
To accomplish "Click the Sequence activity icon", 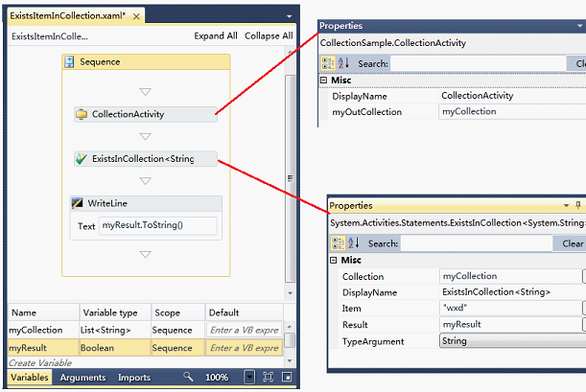I will (x=69, y=61).
